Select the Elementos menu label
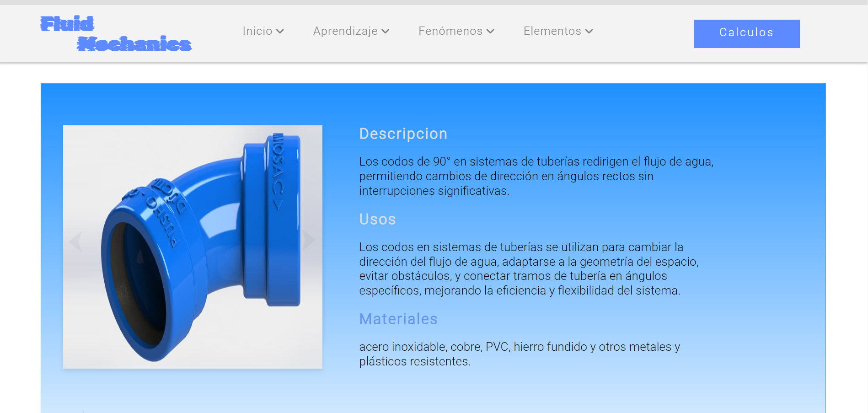Image resolution: width=868 pixels, height=413 pixels. (x=552, y=31)
